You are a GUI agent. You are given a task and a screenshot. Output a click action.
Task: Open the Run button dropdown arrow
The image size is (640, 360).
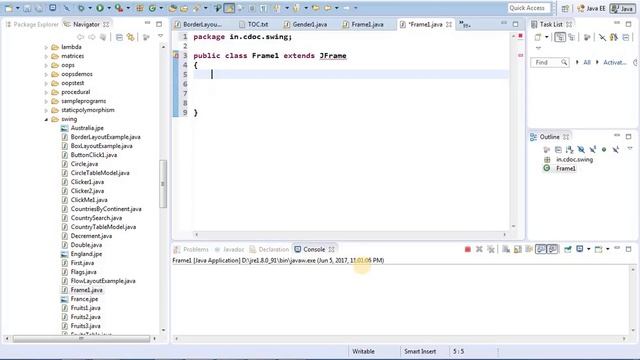point(109,8)
